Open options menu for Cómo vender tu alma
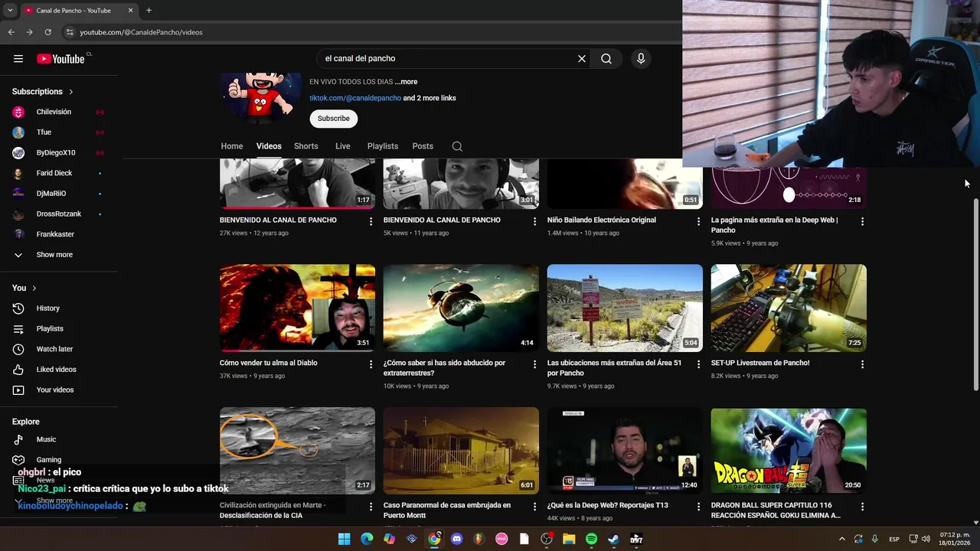 [x=371, y=364]
